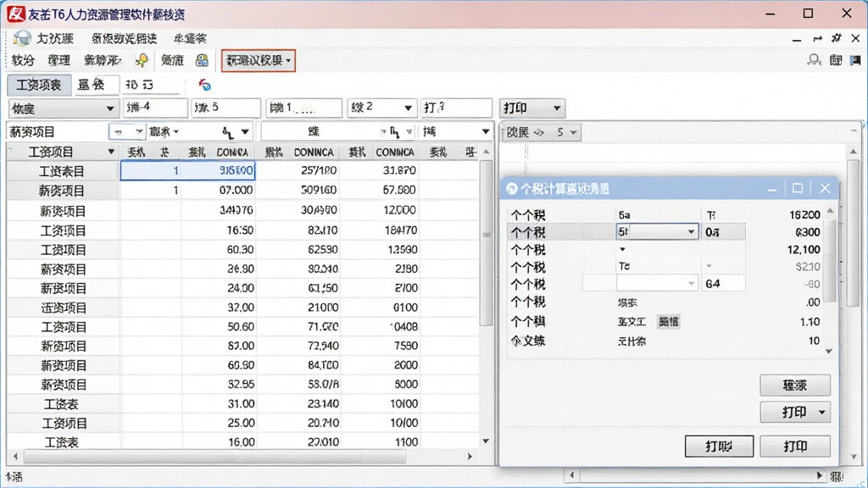Click the user search icon at top right

pos(814,60)
